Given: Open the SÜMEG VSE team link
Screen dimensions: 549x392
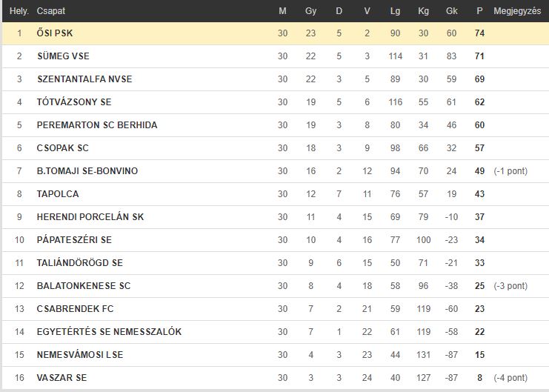Looking at the screenshot, I should [x=63, y=56].
